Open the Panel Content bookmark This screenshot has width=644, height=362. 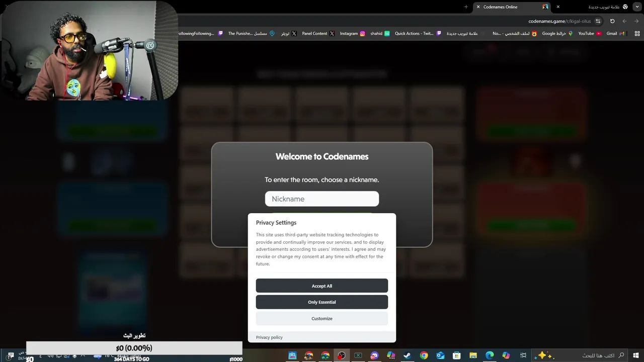(318, 34)
